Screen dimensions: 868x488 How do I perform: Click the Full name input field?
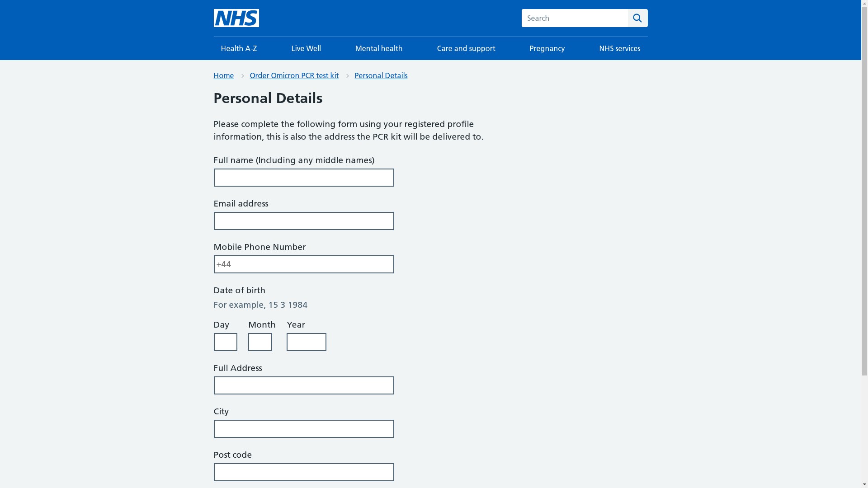pyautogui.click(x=303, y=177)
